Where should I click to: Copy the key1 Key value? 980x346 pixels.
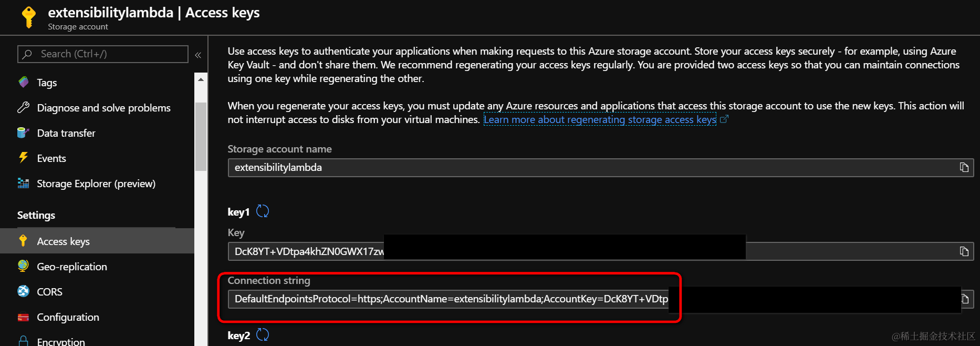tap(964, 251)
